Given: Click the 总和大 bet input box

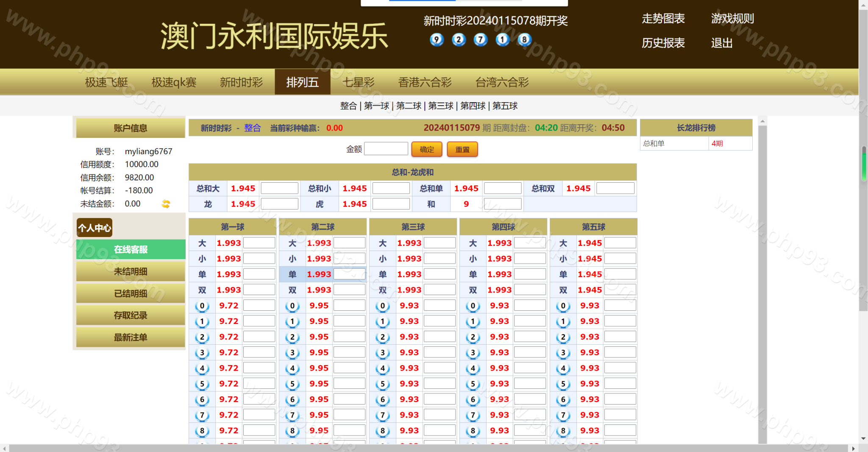Looking at the screenshot, I should point(279,188).
